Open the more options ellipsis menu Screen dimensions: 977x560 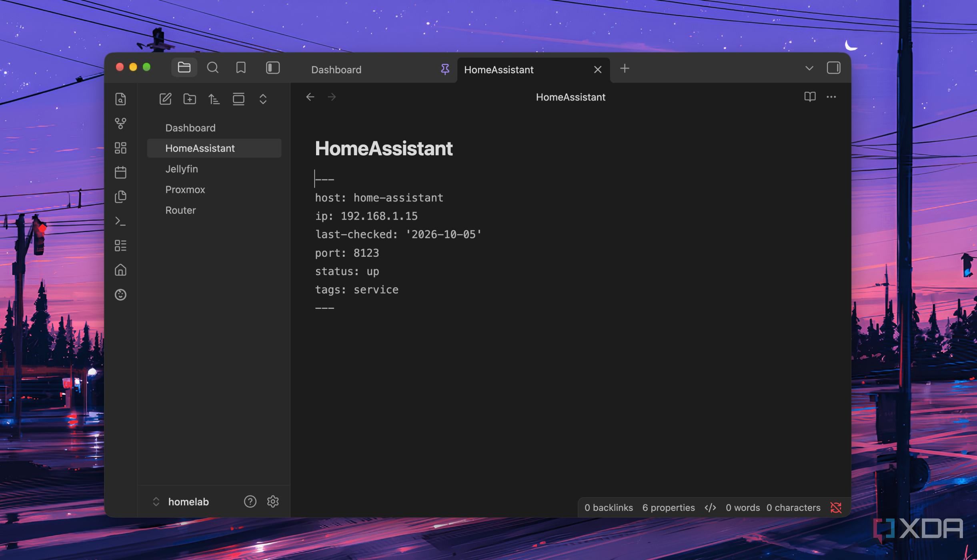coord(831,97)
